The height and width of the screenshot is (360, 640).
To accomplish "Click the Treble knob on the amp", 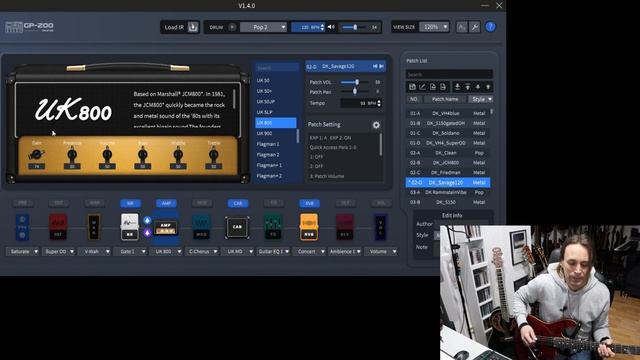I will tap(213, 155).
